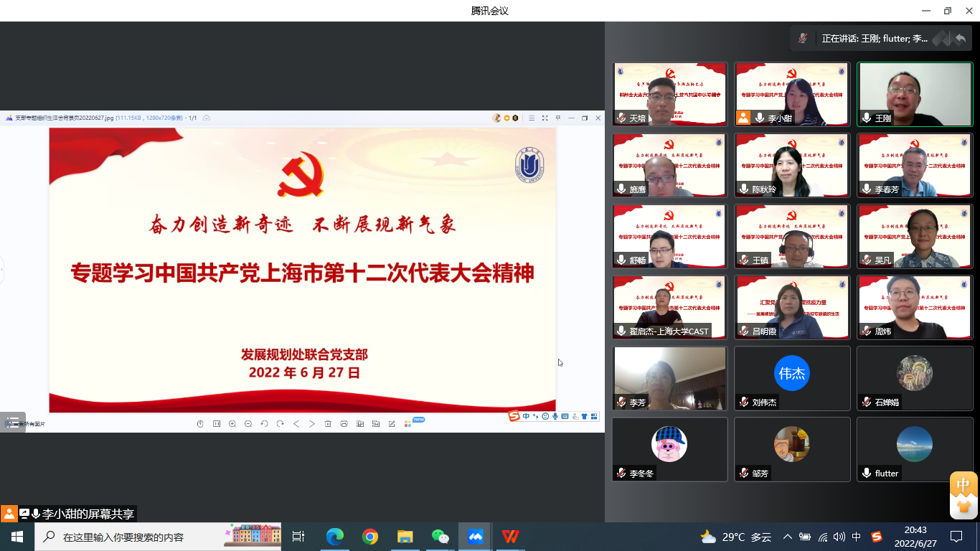Open 陈秋玲's video thumbnail
Screen dimensions: 980x551
click(792, 165)
